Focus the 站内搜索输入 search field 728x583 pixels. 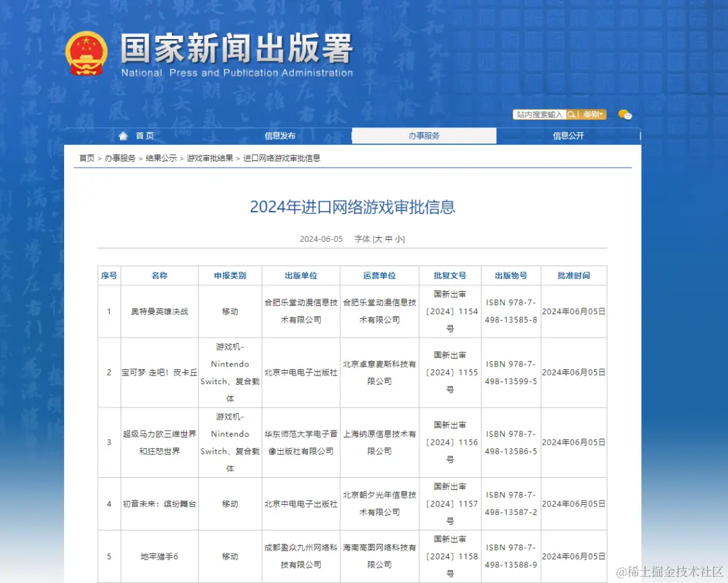539,114
